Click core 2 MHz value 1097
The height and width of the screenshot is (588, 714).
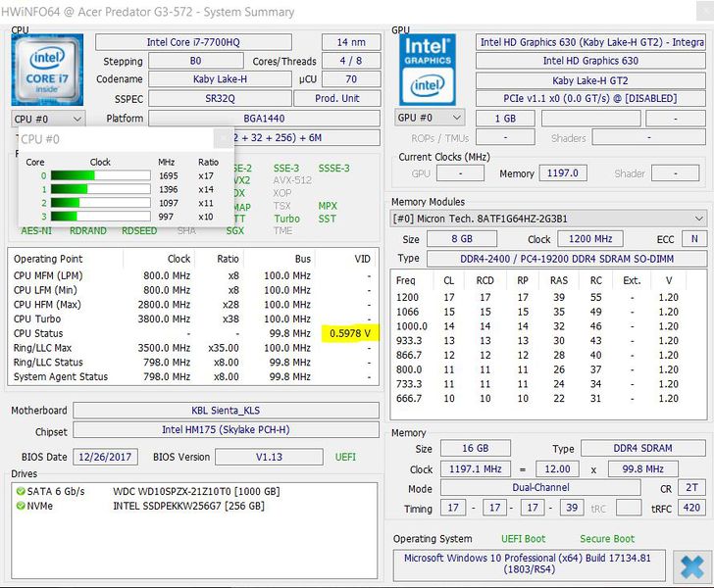pyautogui.click(x=168, y=203)
